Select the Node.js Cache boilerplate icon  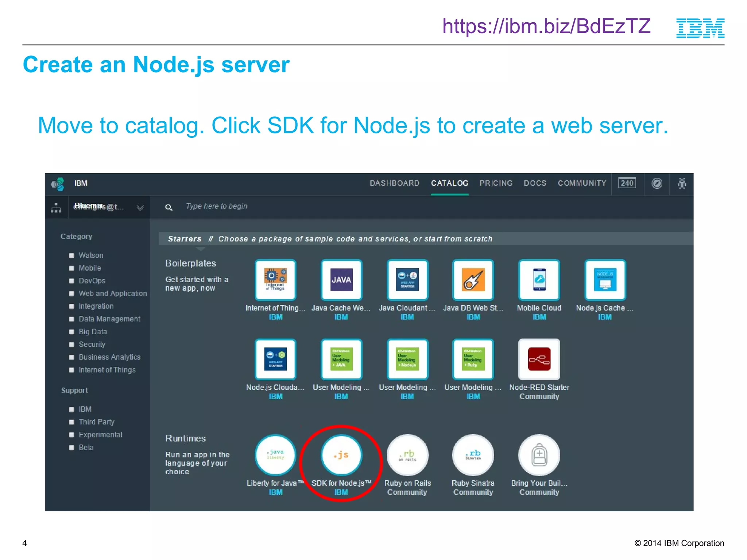coord(605,280)
